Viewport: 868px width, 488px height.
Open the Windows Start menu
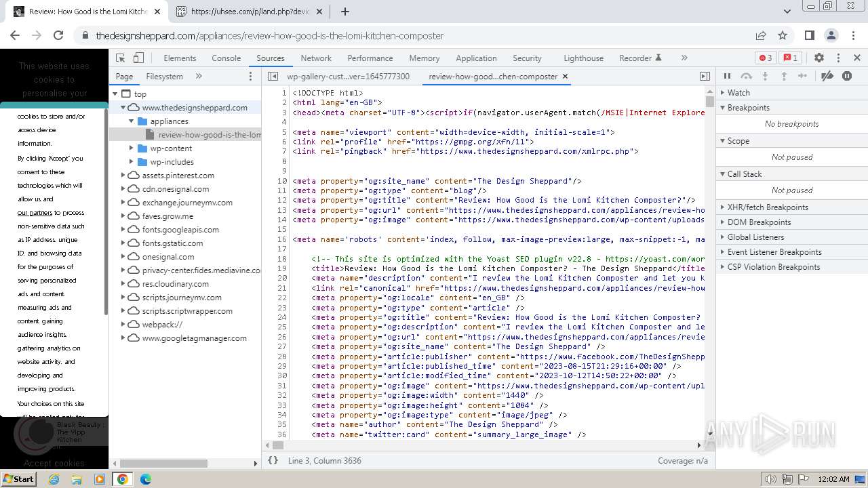tap(18, 479)
